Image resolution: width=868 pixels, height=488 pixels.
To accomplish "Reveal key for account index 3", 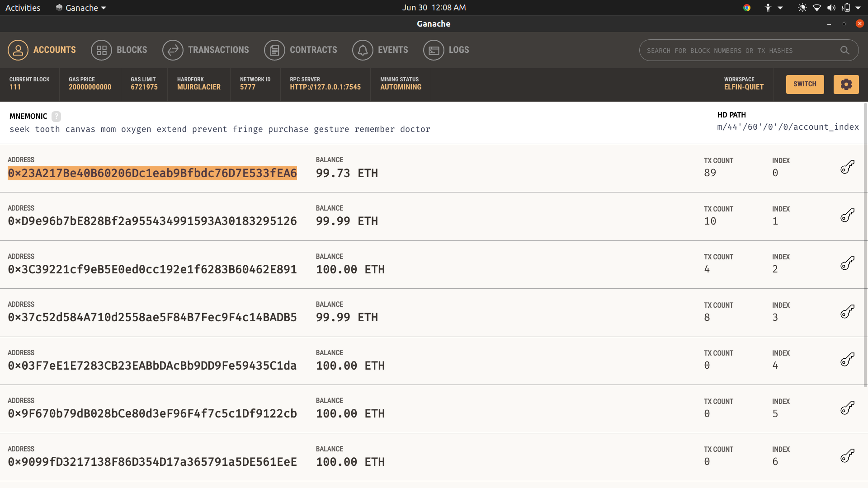I will (847, 312).
